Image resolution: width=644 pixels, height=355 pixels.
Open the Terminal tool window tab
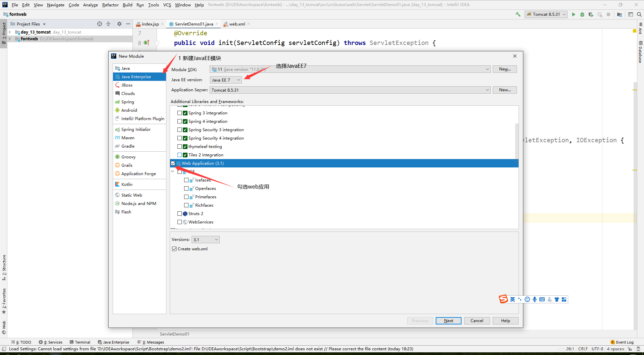pyautogui.click(x=80, y=342)
